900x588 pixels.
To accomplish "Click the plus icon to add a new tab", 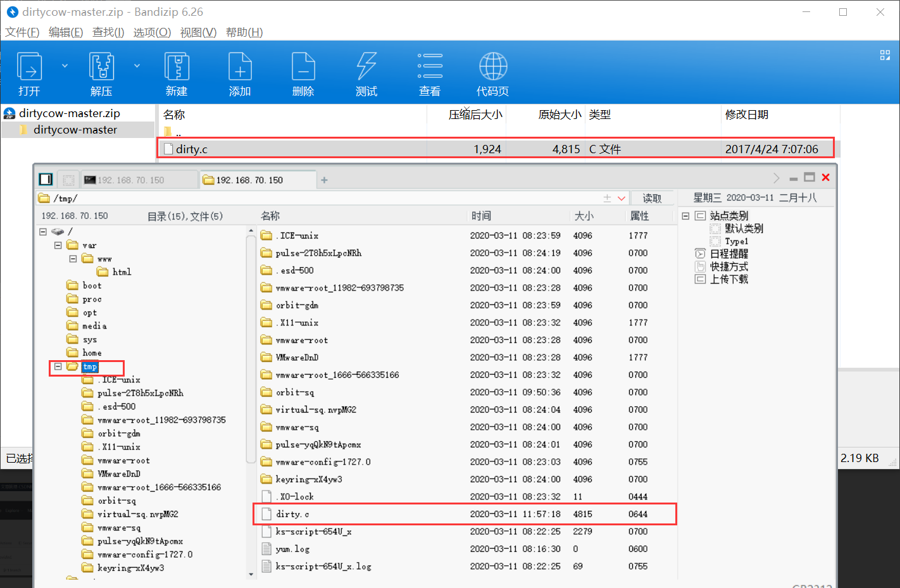I will [x=324, y=180].
